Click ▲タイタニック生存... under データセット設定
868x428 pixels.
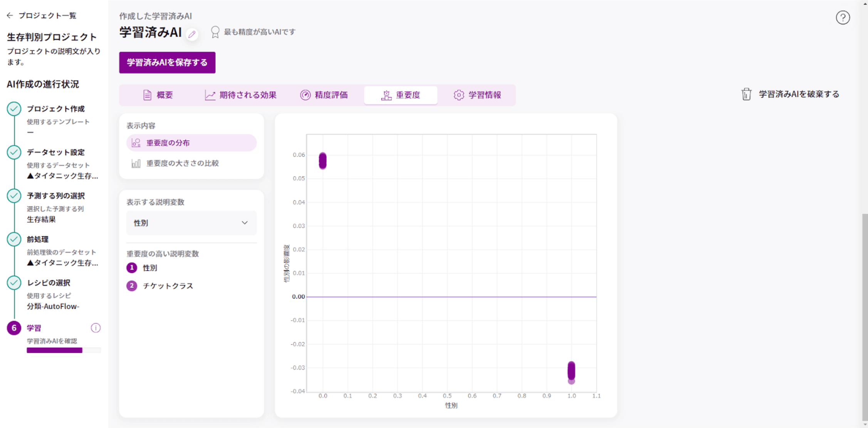click(x=62, y=176)
